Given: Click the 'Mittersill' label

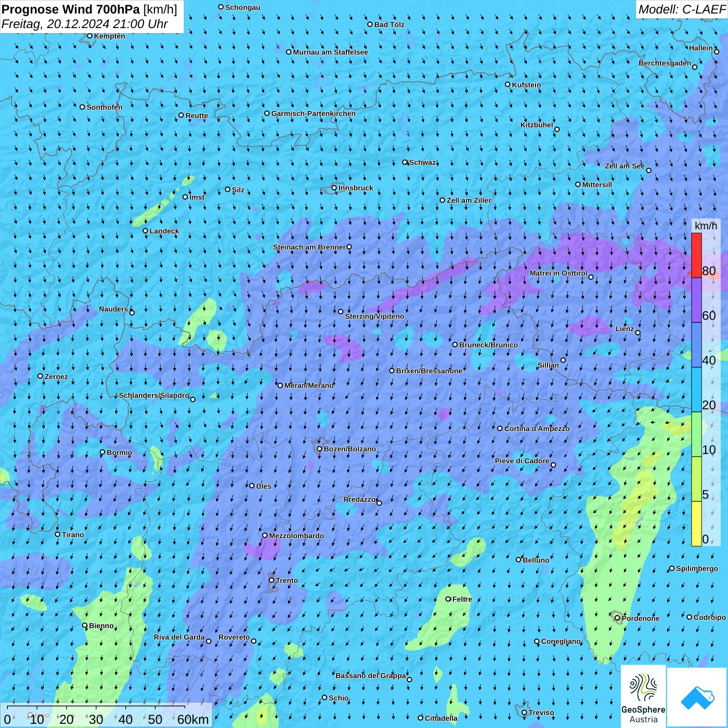Looking at the screenshot, I should coord(597,185).
